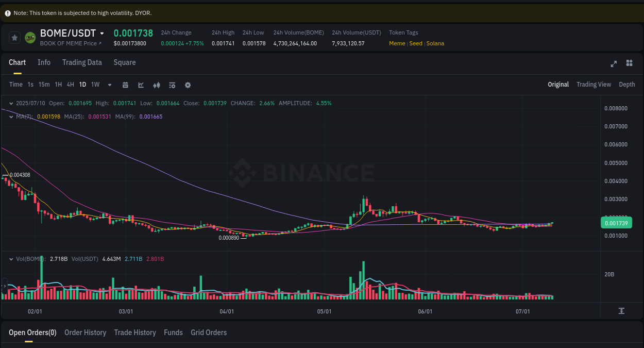Collapse the OHLC info row via its chevron
Screen dimensions: 644x348
[x=11, y=103]
